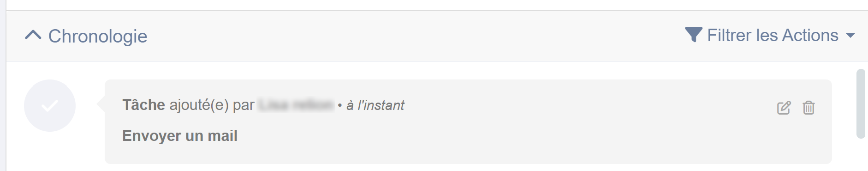
Task: Click the ajouté(e) par text
Action: pyautogui.click(x=212, y=105)
